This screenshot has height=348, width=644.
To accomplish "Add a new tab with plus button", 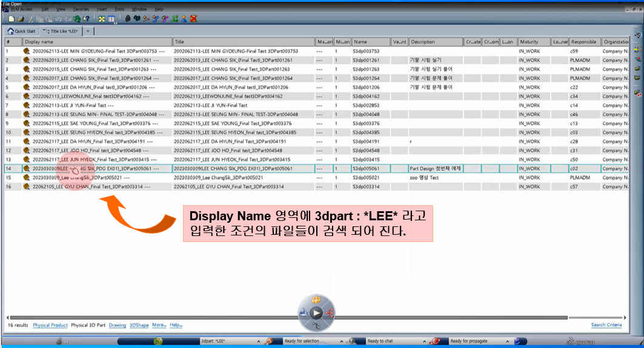I will click(88, 31).
